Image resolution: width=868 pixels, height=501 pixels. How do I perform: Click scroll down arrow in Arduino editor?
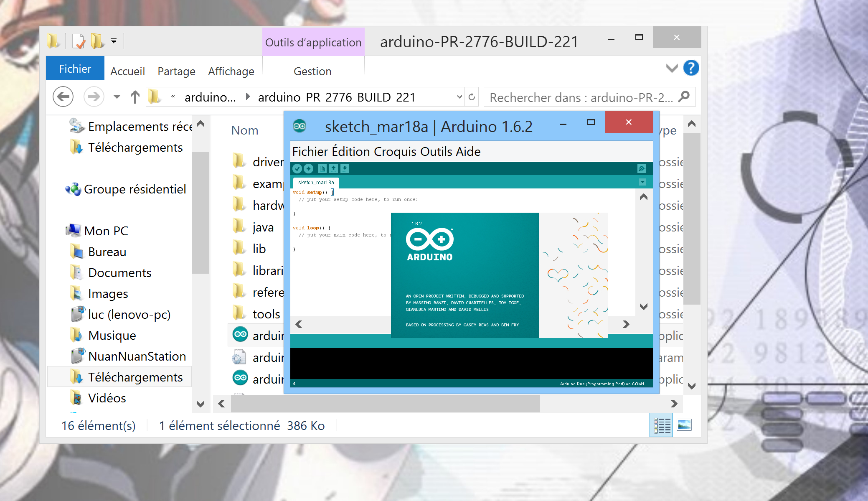pos(644,307)
